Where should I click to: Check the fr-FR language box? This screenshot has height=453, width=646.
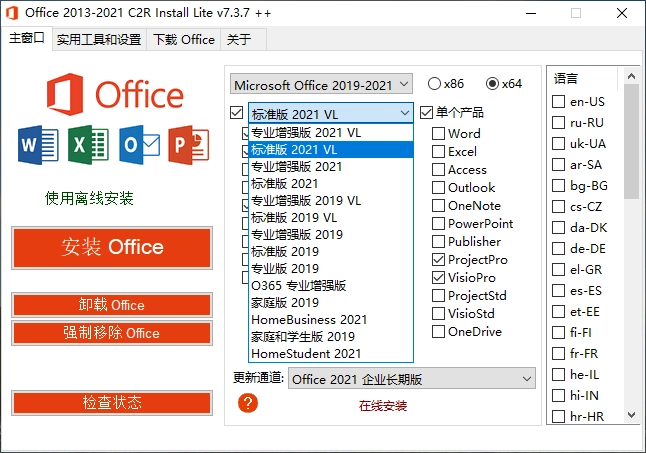pyautogui.click(x=558, y=353)
